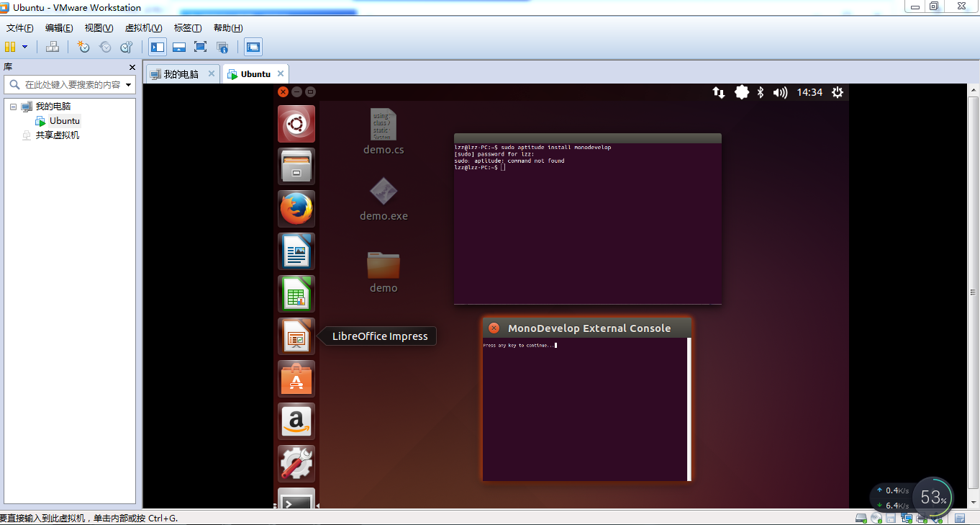Open the Files manager launcher icon
980x525 pixels.
tap(296, 166)
